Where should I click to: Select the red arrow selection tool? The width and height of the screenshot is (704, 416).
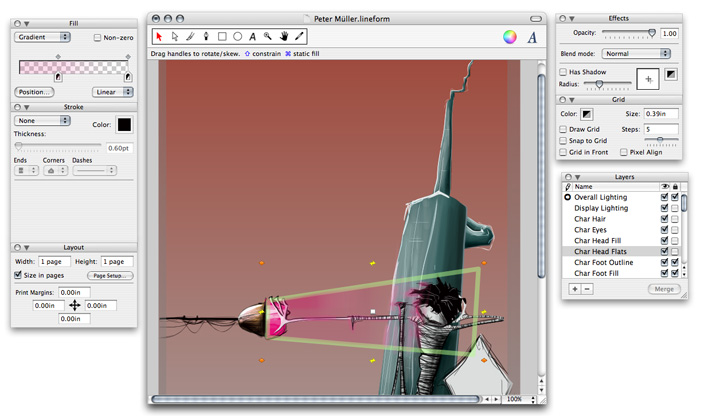(159, 36)
